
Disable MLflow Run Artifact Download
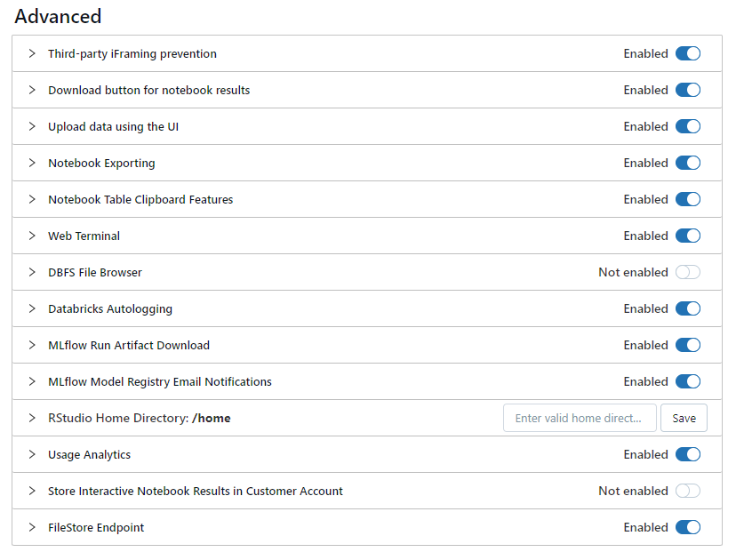(x=688, y=345)
